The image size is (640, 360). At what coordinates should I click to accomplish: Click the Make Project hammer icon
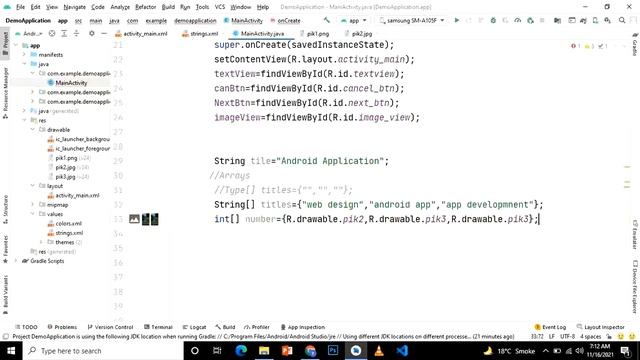point(327,20)
